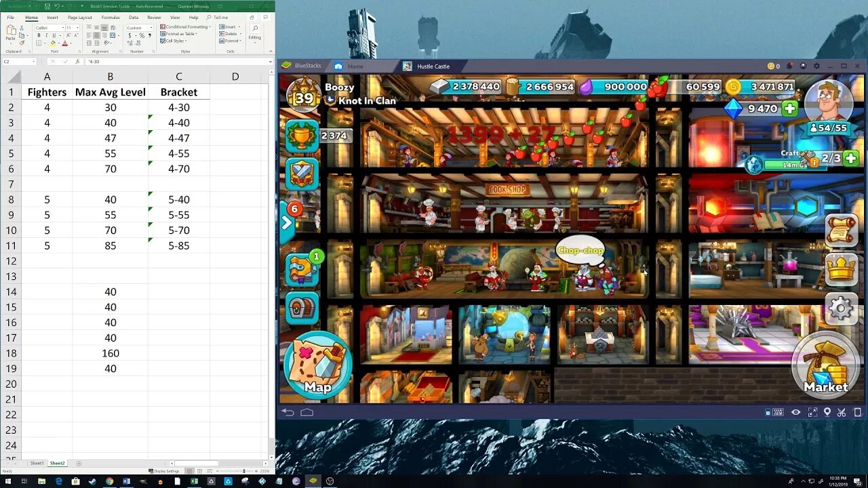Click BlueStacks fullscreen expand icon
868x488 pixels.
[x=812, y=412]
